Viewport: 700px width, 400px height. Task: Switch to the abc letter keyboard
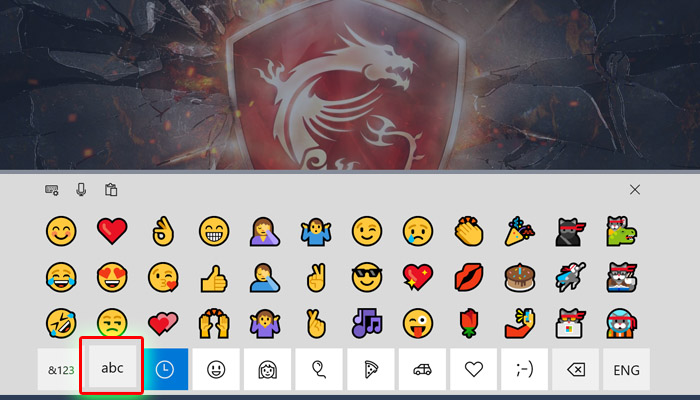point(112,366)
